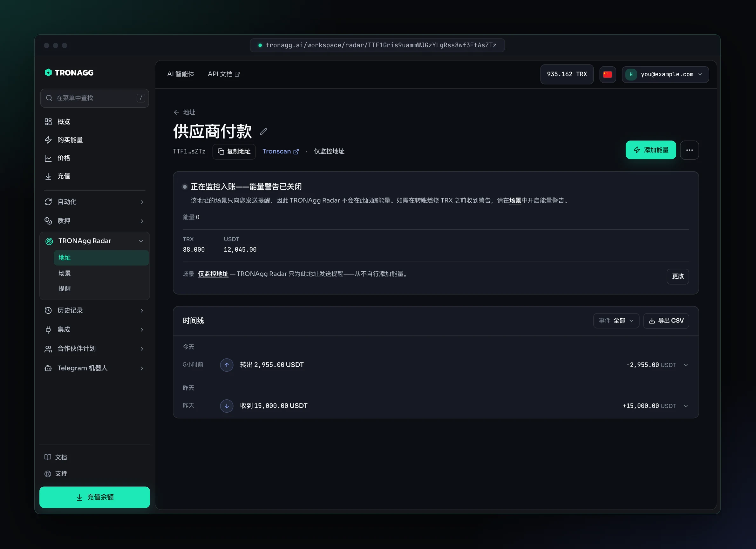Expand the 自动化 sidebar section
The image size is (756, 549).
pos(95,202)
